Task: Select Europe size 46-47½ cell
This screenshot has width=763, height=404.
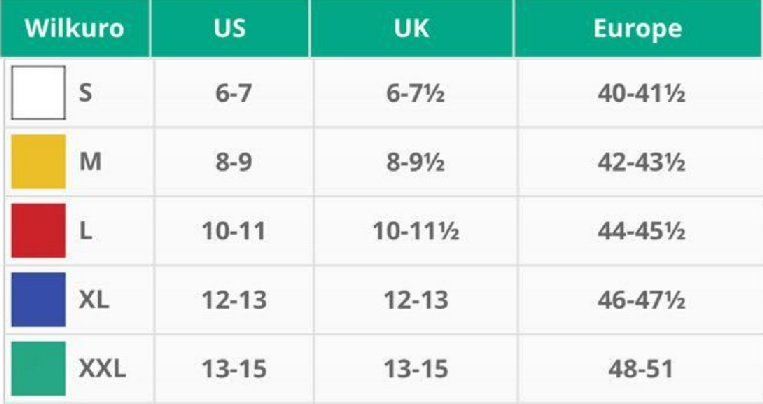Action: [640, 300]
